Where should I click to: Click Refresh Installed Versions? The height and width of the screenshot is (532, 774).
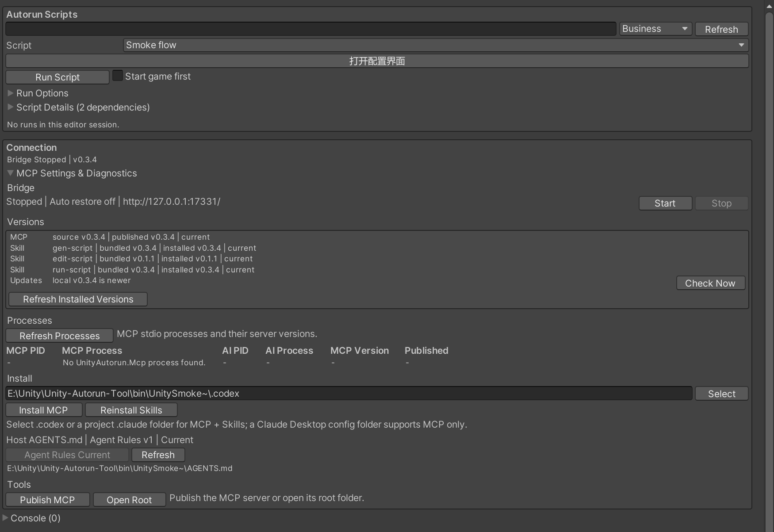[78, 299]
